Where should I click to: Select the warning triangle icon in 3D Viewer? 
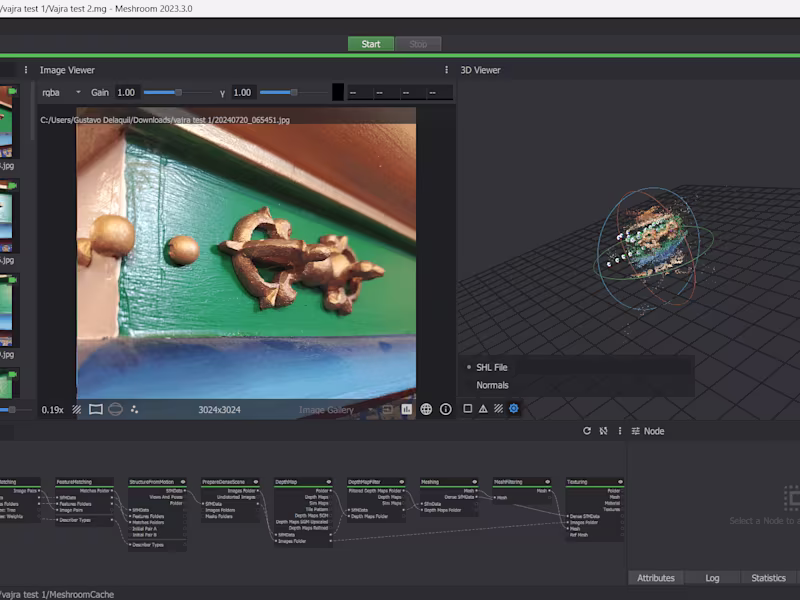click(484, 409)
